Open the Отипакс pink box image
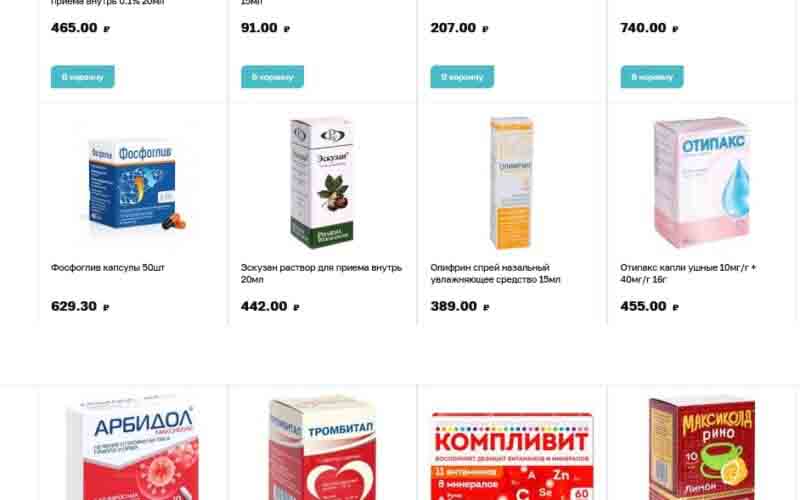This screenshot has width=800, height=500. click(x=703, y=183)
